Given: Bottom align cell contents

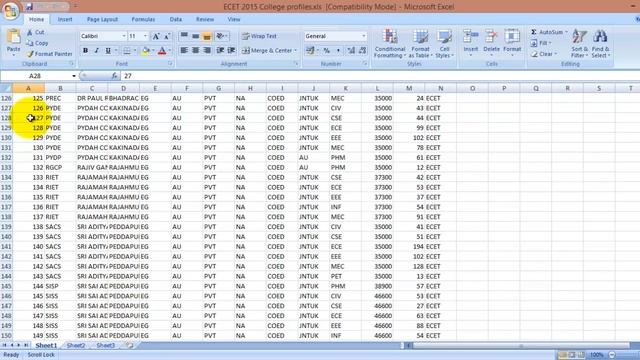Looking at the screenshot, I should coord(207,36).
